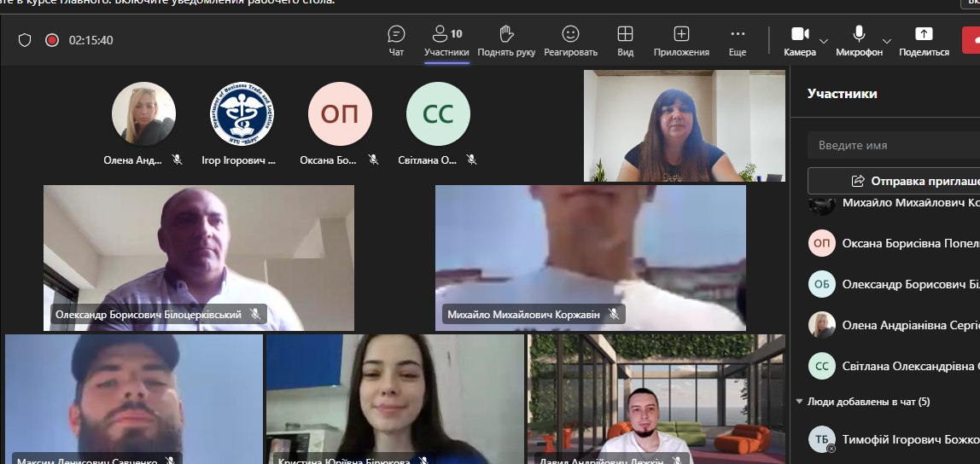Select Олександр Борисович Білоцерківський video tile

pyautogui.click(x=199, y=258)
